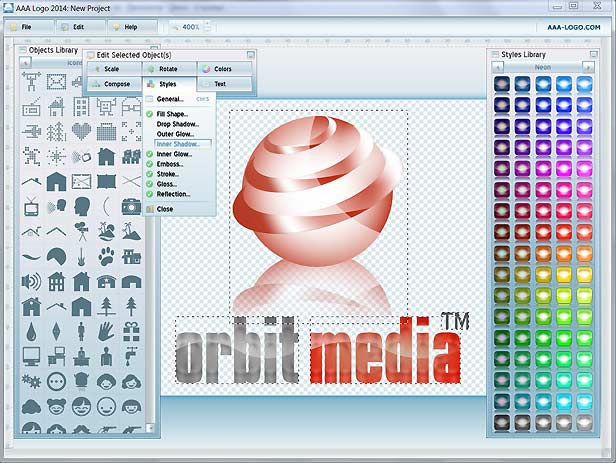
Task: Pick the television set icon
Action: [x=31, y=207]
